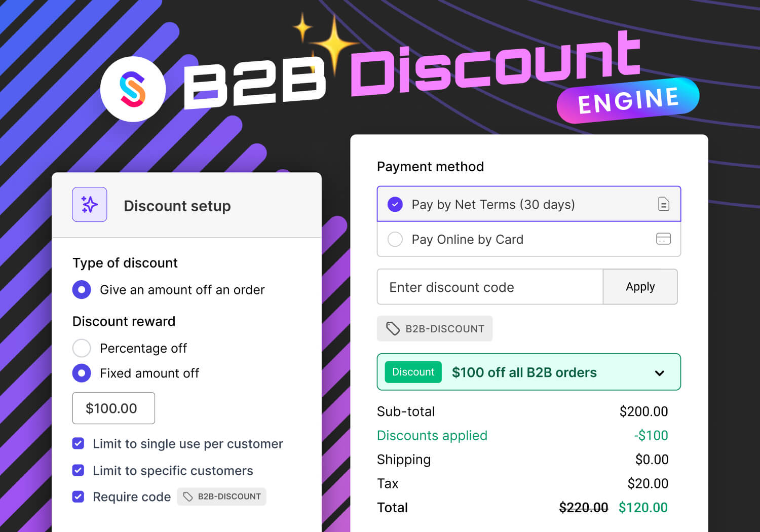Click the circular S logo at the top
The image size is (760, 532).
coord(133,89)
